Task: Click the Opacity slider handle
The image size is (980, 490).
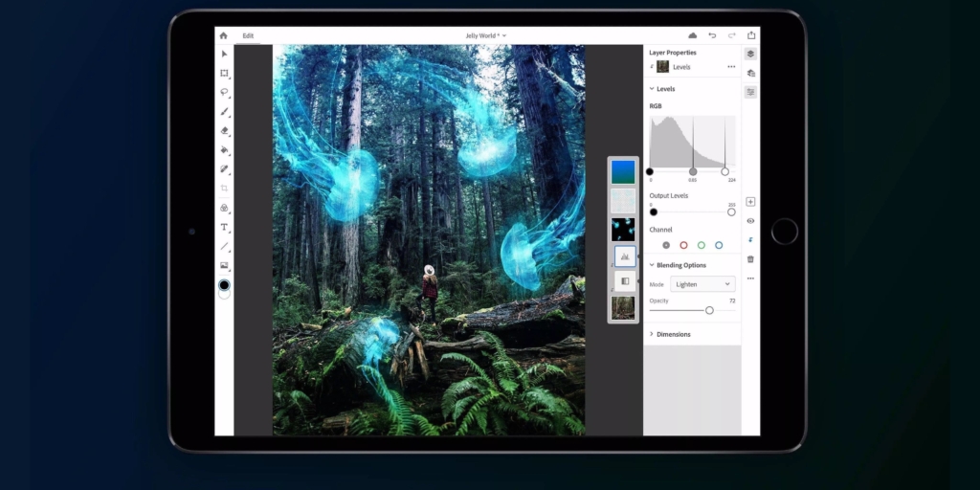Action: pyautogui.click(x=709, y=310)
